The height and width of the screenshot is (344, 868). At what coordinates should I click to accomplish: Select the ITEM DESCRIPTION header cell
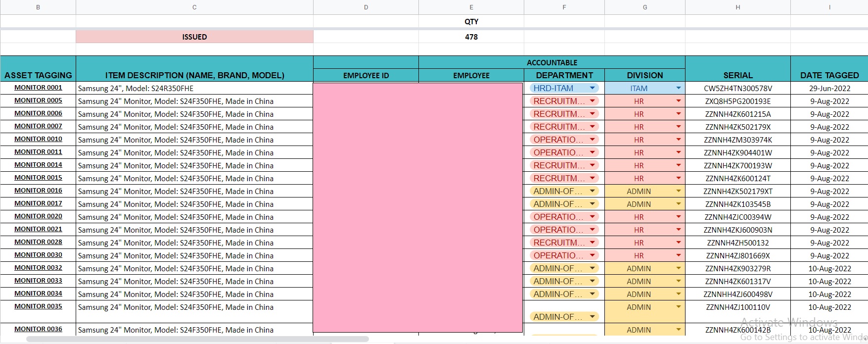[x=194, y=75]
